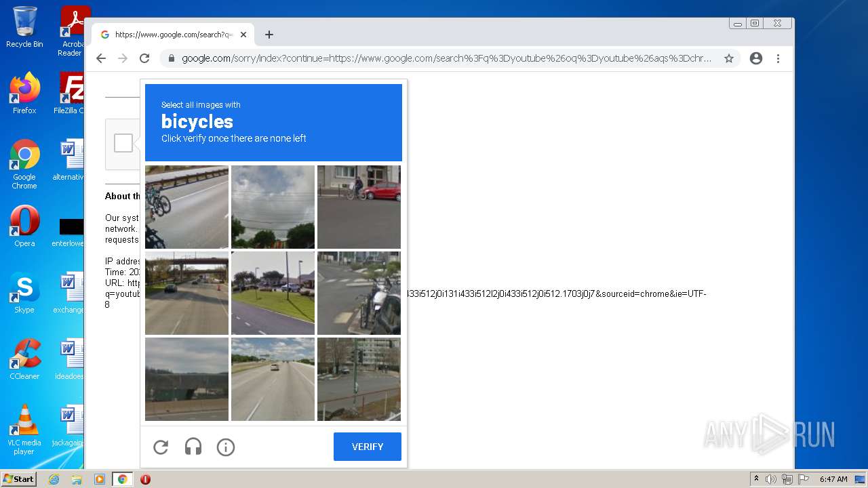This screenshot has width=868, height=488.
Task: Open Chrome profile account icon
Action: 756,58
